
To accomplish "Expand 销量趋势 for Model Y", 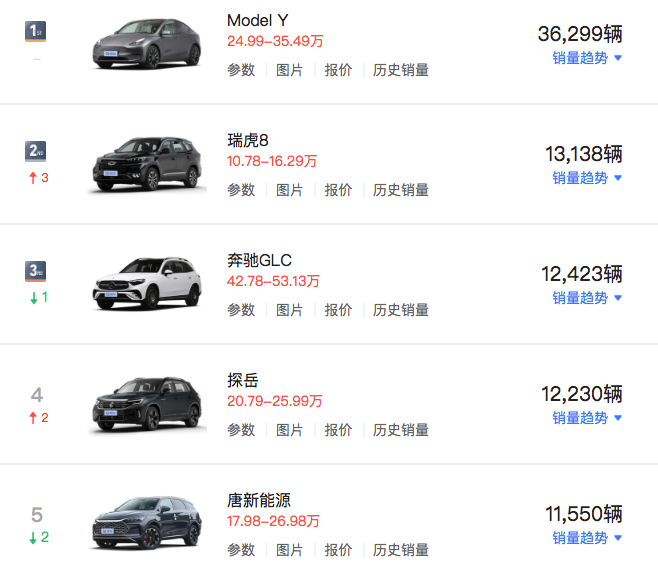I will [x=587, y=58].
